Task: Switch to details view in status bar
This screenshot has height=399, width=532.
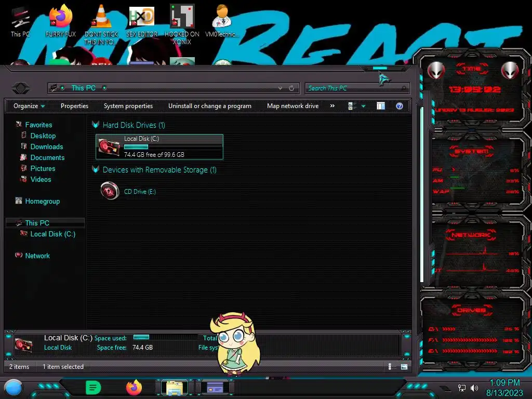Action: (x=390, y=366)
